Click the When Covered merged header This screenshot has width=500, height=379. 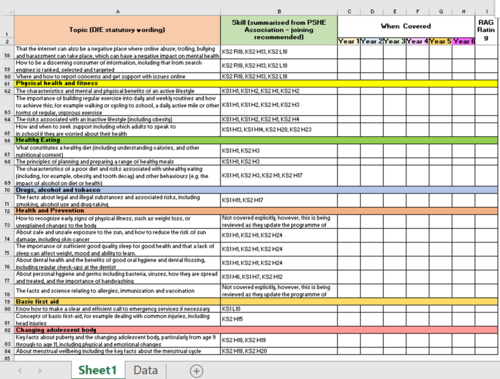pos(406,26)
